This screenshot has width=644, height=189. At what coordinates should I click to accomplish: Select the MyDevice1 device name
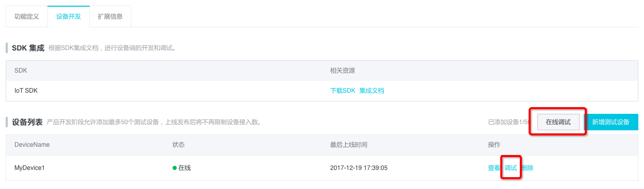(x=29, y=168)
